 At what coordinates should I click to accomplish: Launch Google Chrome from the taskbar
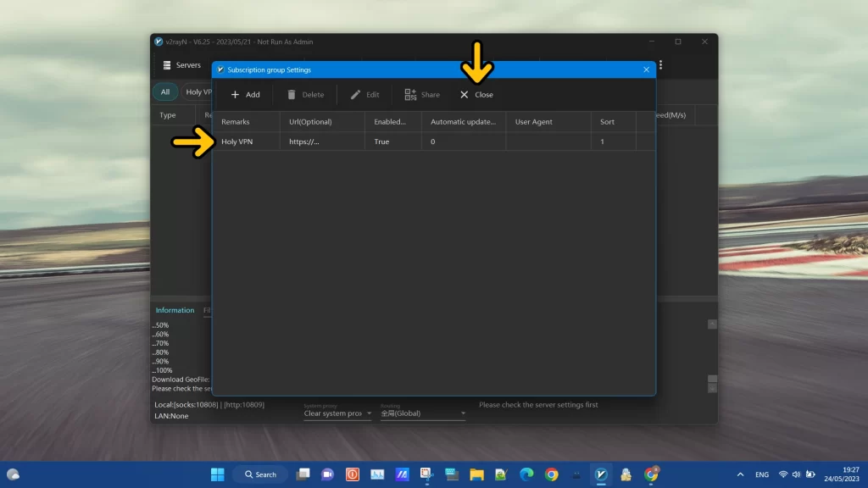click(x=552, y=474)
